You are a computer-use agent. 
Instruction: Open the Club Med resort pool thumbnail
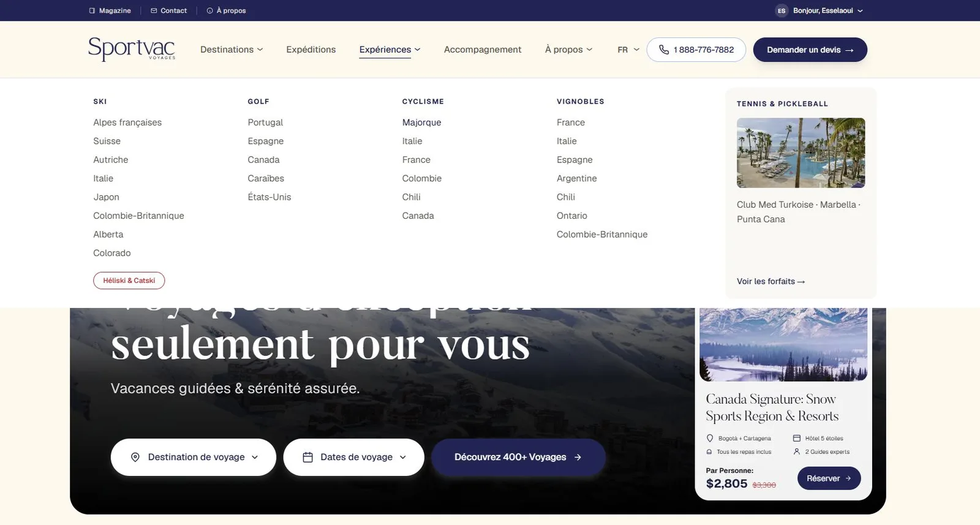(x=801, y=153)
